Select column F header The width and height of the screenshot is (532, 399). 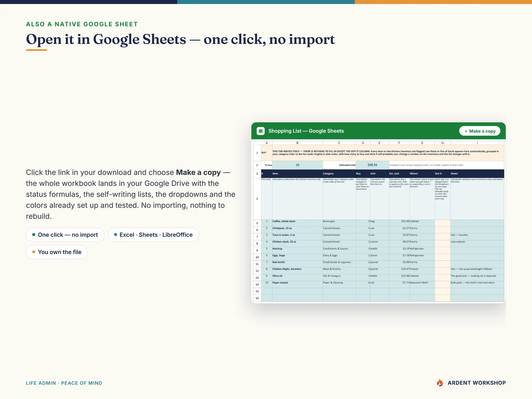click(x=399, y=143)
